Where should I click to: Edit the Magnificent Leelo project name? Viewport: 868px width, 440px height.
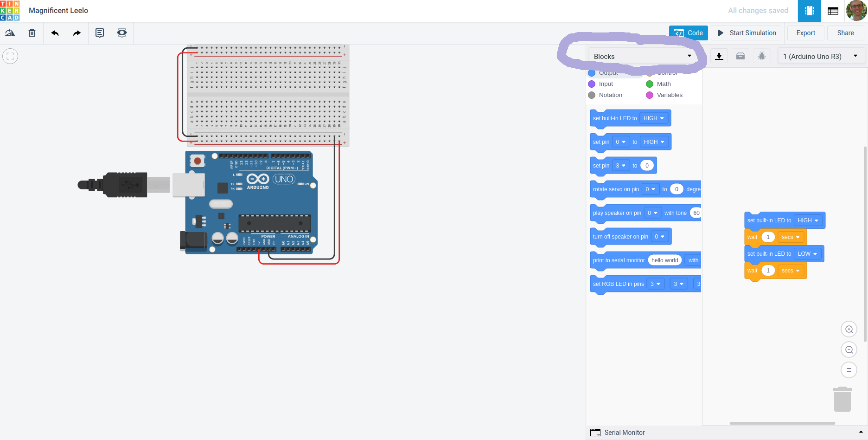[58, 11]
